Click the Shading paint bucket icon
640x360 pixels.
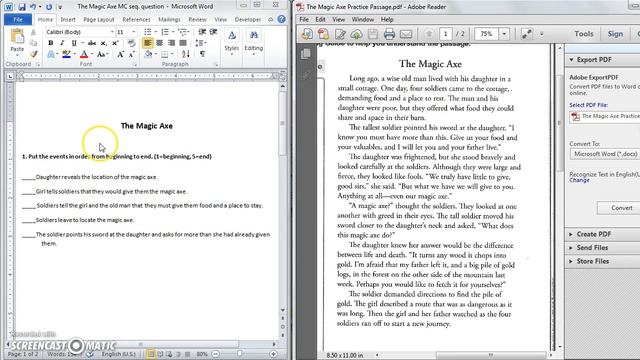pos(149,54)
